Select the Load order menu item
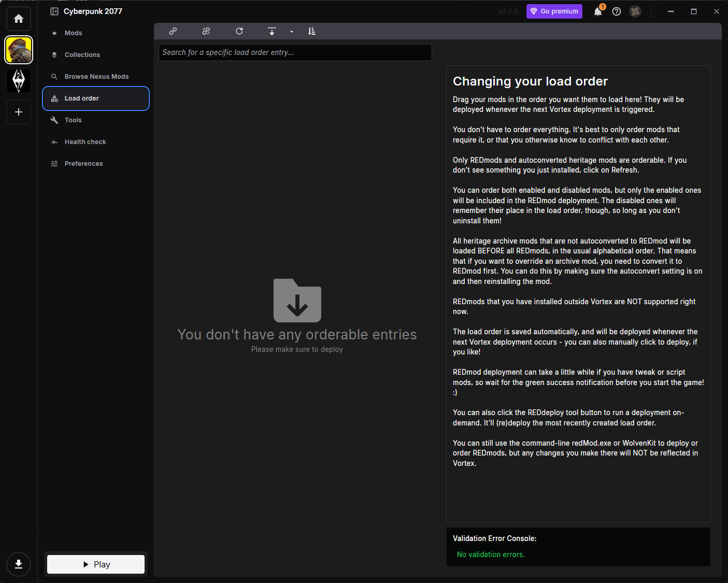Viewport: 728px width, 583px height. point(96,98)
